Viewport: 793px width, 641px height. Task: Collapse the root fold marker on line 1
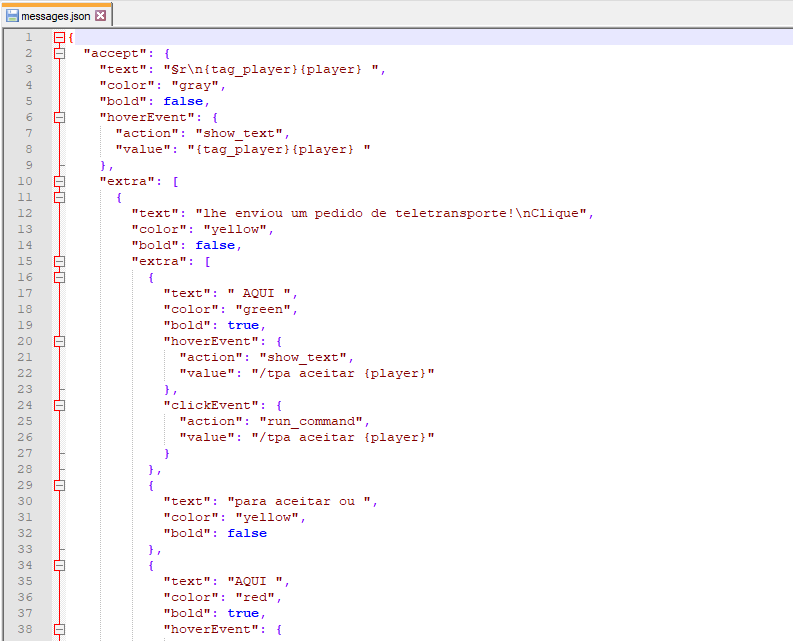pyautogui.click(x=59, y=37)
